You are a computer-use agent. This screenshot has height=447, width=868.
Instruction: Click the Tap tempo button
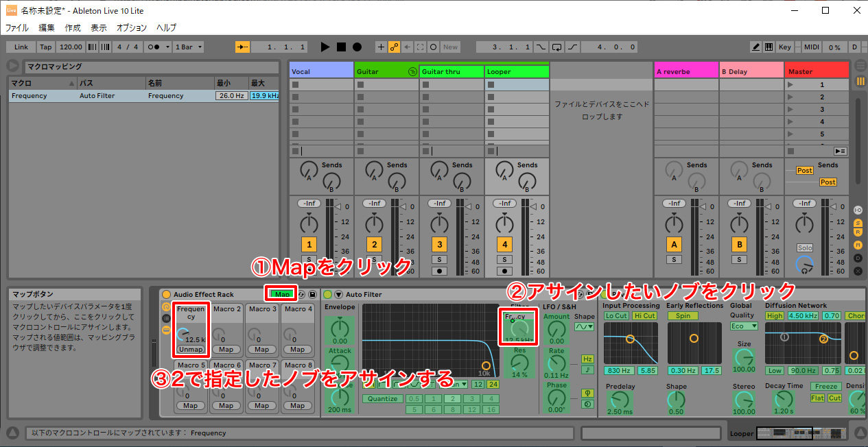[45, 47]
